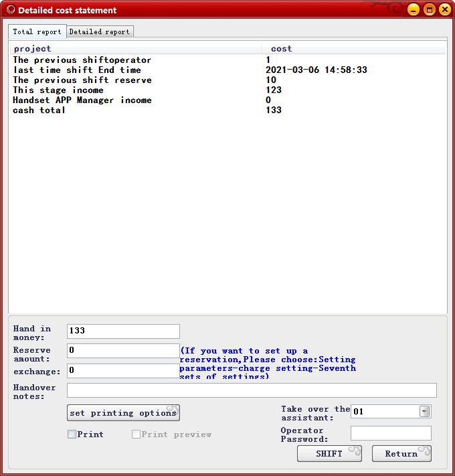Maximize the Detailed cost statement window
Viewport: 455px width, 476px height.
(x=429, y=9)
